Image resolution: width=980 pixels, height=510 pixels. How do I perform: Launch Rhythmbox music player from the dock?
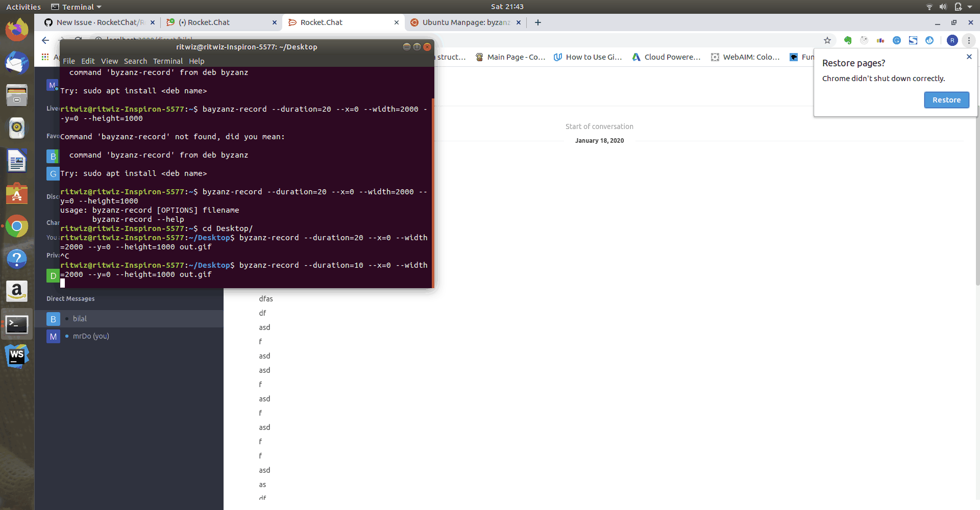pos(17,128)
